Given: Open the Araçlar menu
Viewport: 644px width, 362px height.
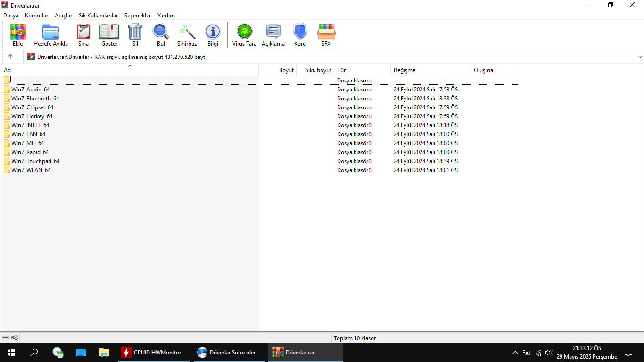Looking at the screenshot, I should coord(64,16).
